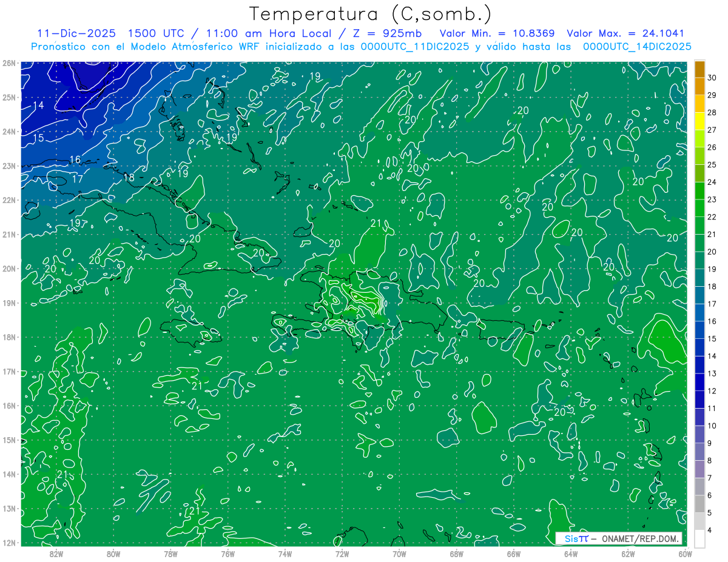The image size is (728, 562).
Task: Click the 15N latitude axis label
Action: tap(8, 440)
